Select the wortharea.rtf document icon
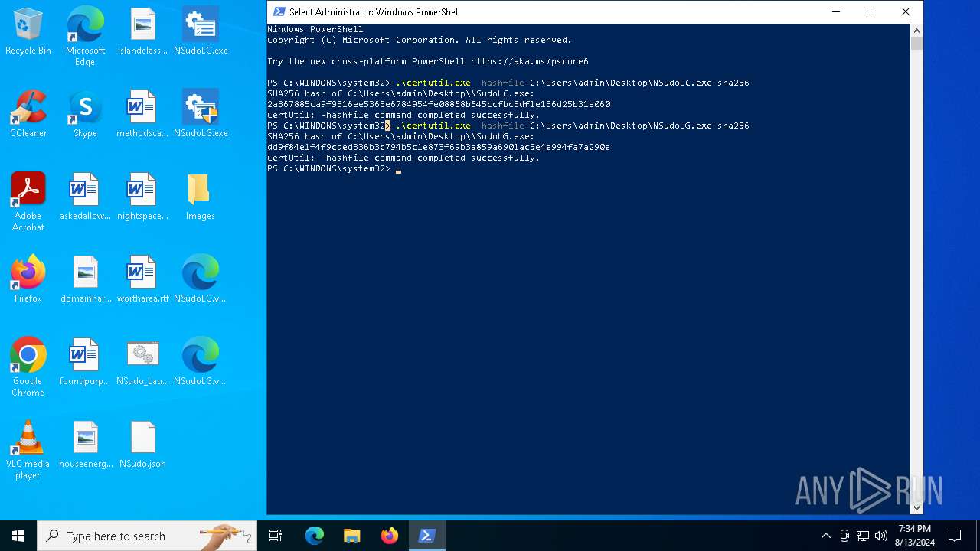 tap(142, 280)
